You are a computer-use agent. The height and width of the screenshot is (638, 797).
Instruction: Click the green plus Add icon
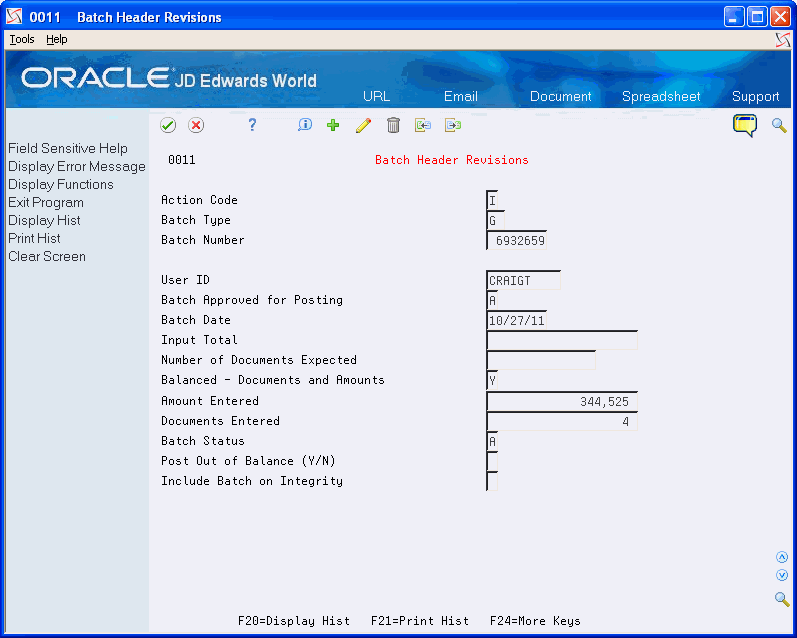click(x=333, y=125)
